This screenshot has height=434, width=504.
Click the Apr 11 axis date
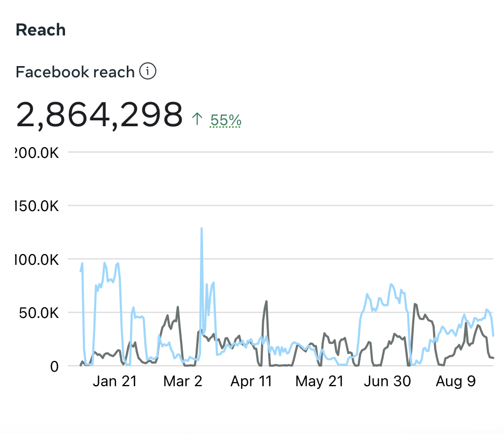pos(251,381)
